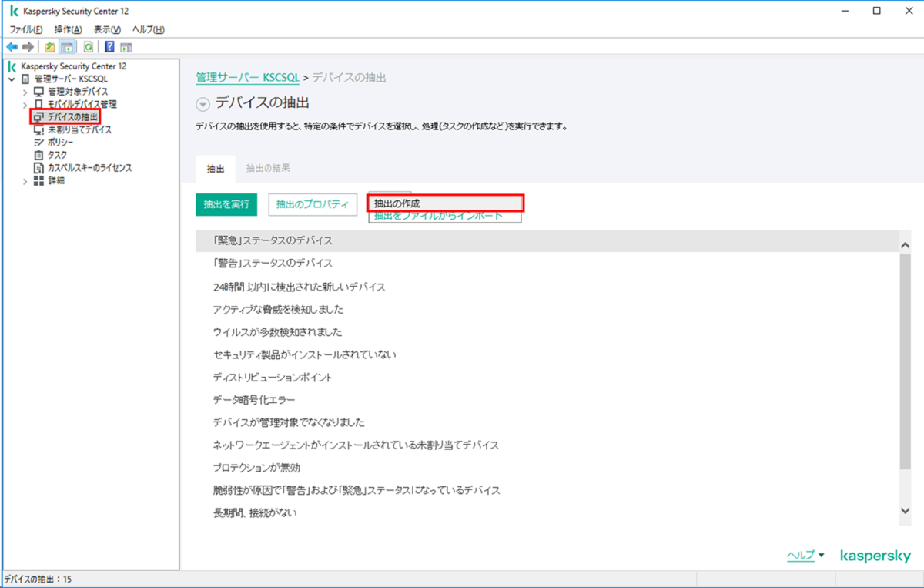924x588 pixels.
Task: Collapse the 管理サーバー KSCSQL tree node
Action: 12,79
